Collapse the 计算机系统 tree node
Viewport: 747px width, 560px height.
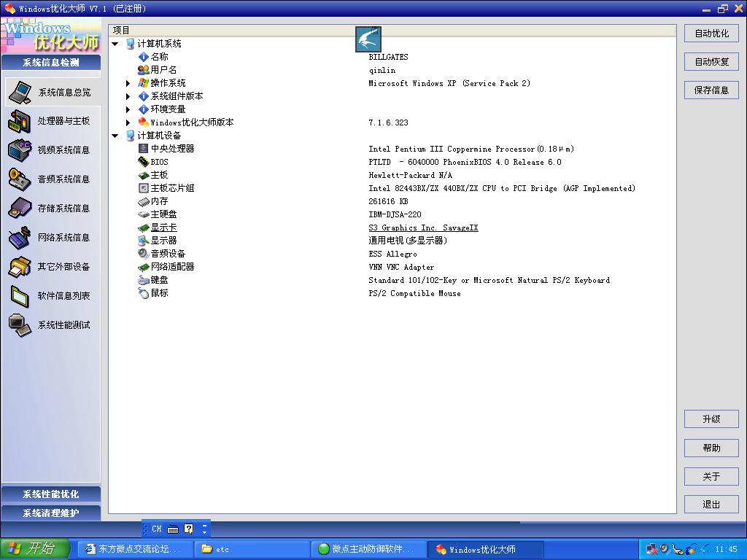(x=115, y=44)
